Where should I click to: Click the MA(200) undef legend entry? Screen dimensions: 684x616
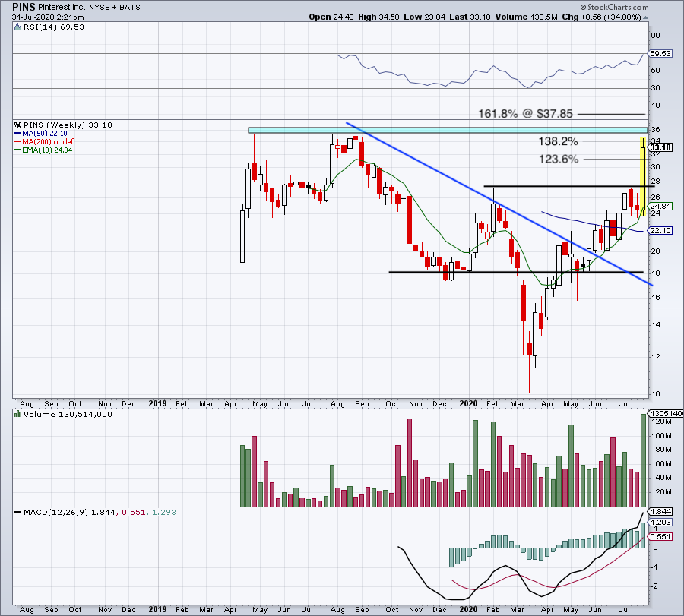pyautogui.click(x=44, y=142)
